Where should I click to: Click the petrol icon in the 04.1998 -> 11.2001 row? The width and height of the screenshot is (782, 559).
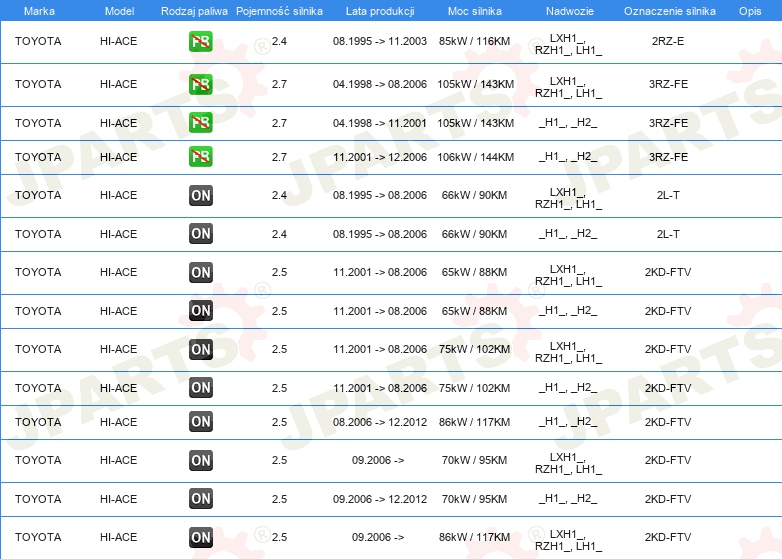click(200, 123)
